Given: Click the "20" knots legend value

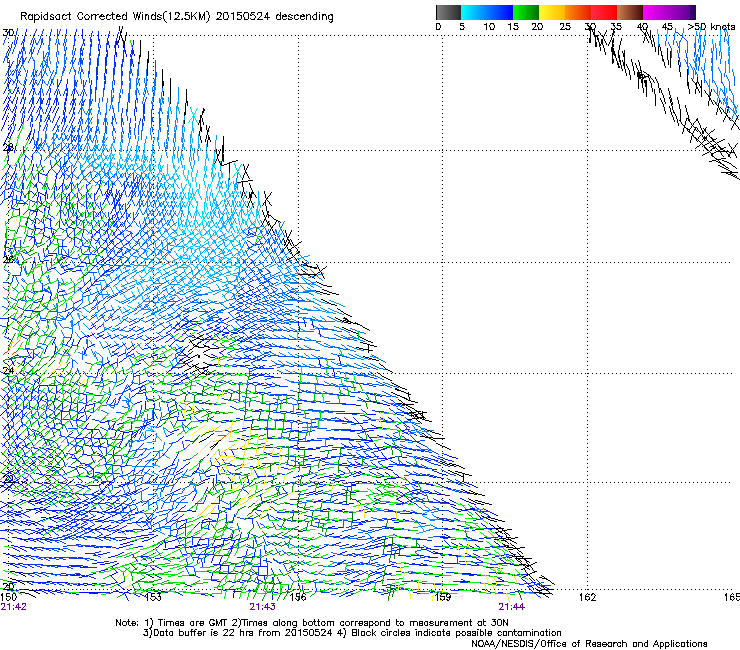Looking at the screenshot, I should pos(537,27).
